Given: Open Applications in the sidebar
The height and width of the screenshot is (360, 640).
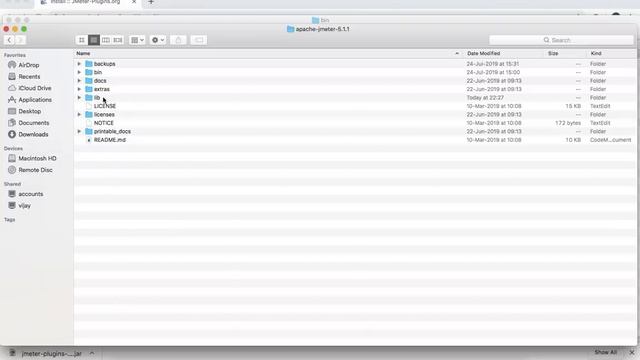Looking at the screenshot, I should click(x=35, y=100).
